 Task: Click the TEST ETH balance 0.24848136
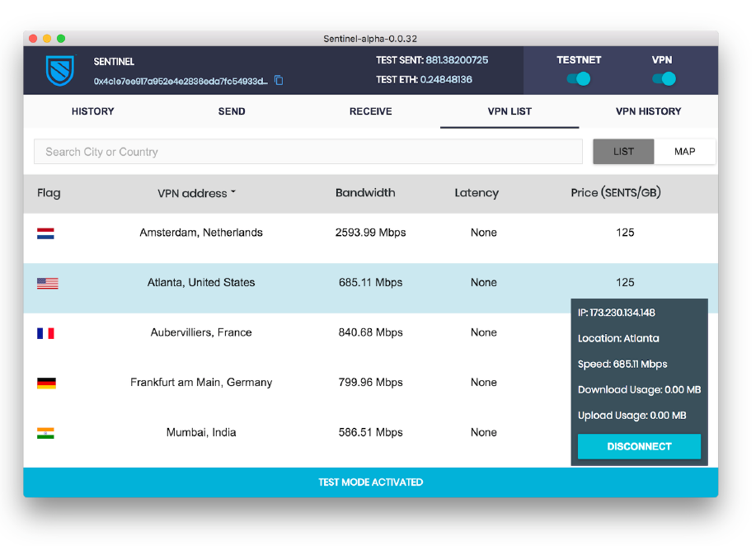pos(446,79)
